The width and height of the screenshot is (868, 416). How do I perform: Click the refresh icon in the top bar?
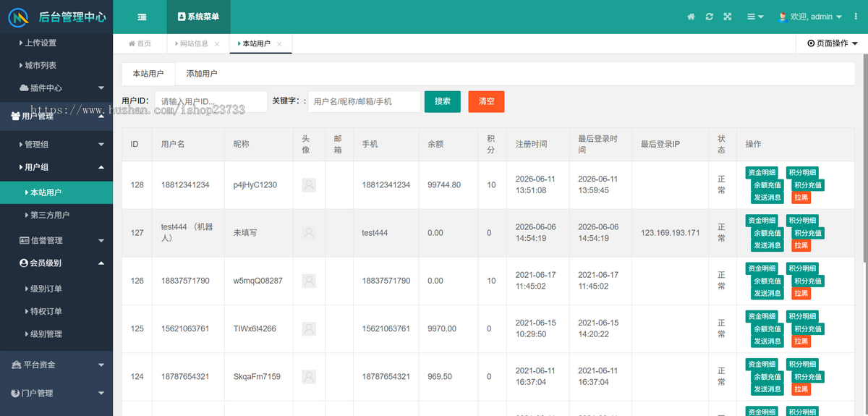coord(710,17)
